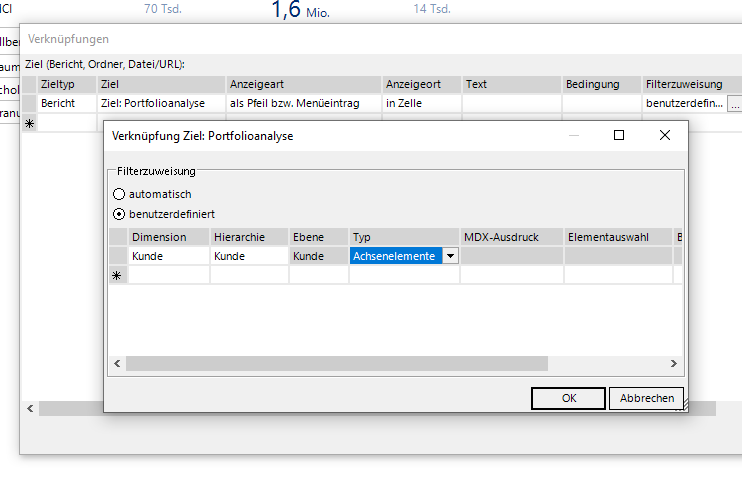
Task: Click the Ebene cell labeled Kunde
Action: [318, 256]
